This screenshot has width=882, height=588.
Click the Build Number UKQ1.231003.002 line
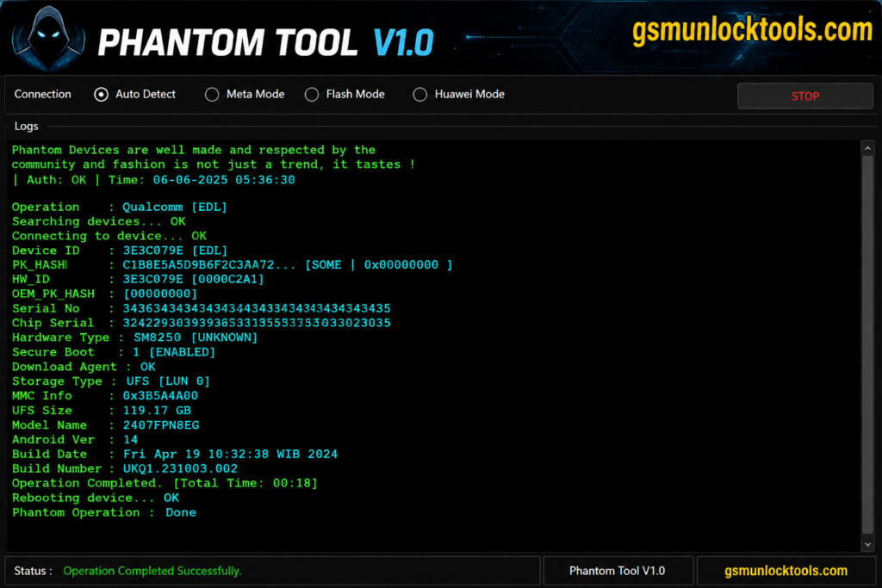(x=125, y=469)
